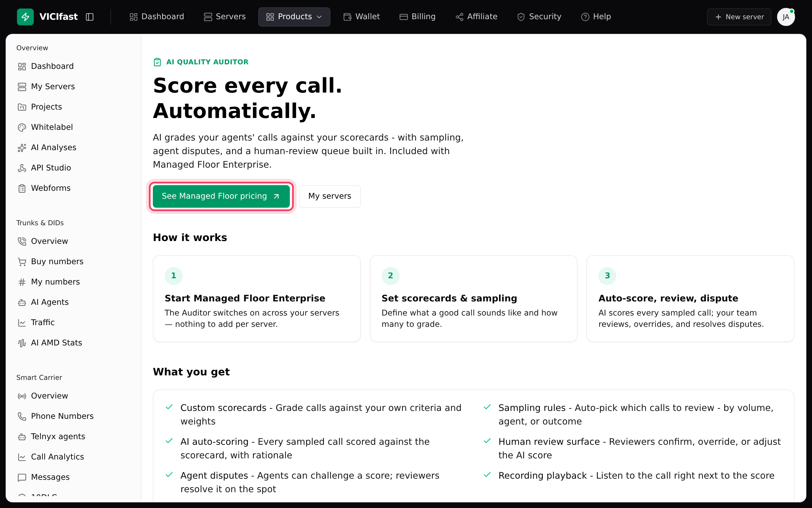Expand the Products dropdown menu
812x508 pixels.
coord(294,17)
